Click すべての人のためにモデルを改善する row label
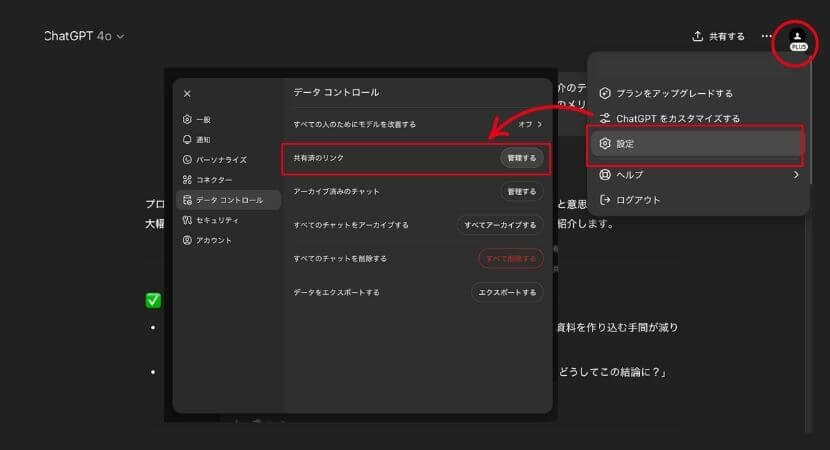830x450 pixels. point(354,124)
